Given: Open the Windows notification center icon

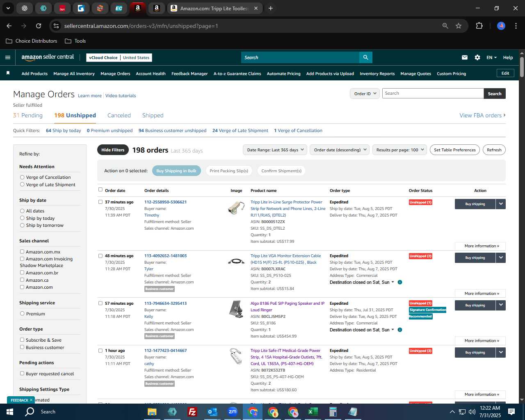Looking at the screenshot, I should (511, 412).
